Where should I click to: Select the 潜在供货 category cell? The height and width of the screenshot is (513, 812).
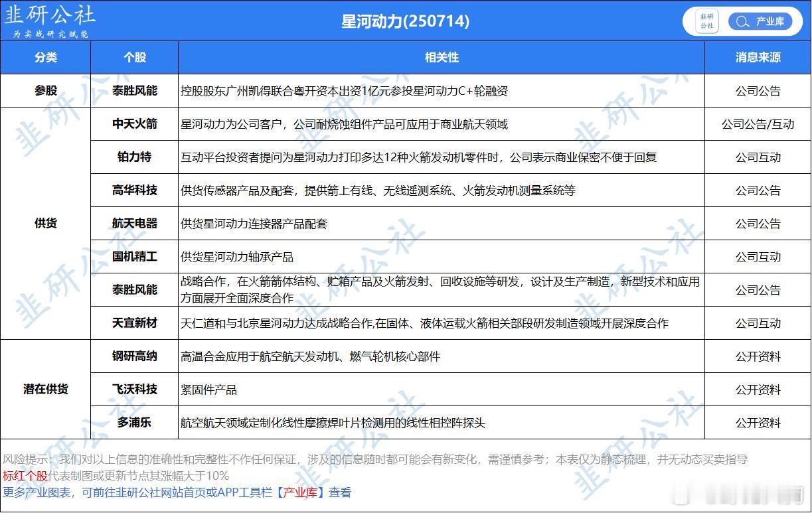46,390
